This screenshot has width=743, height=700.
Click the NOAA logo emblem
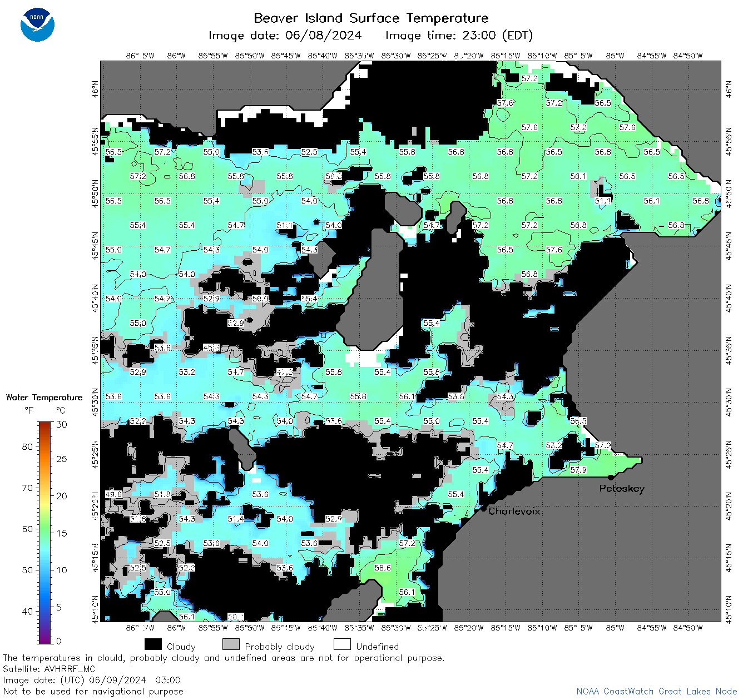[x=37, y=25]
